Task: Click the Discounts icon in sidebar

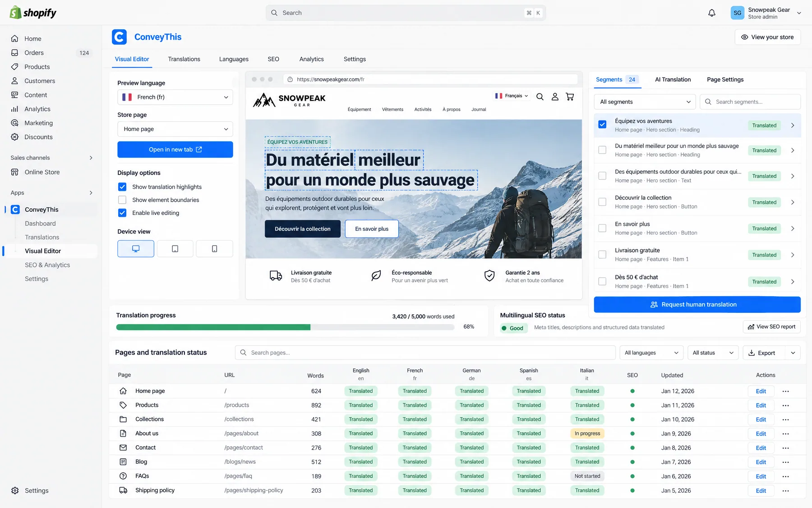Action: coord(15,137)
